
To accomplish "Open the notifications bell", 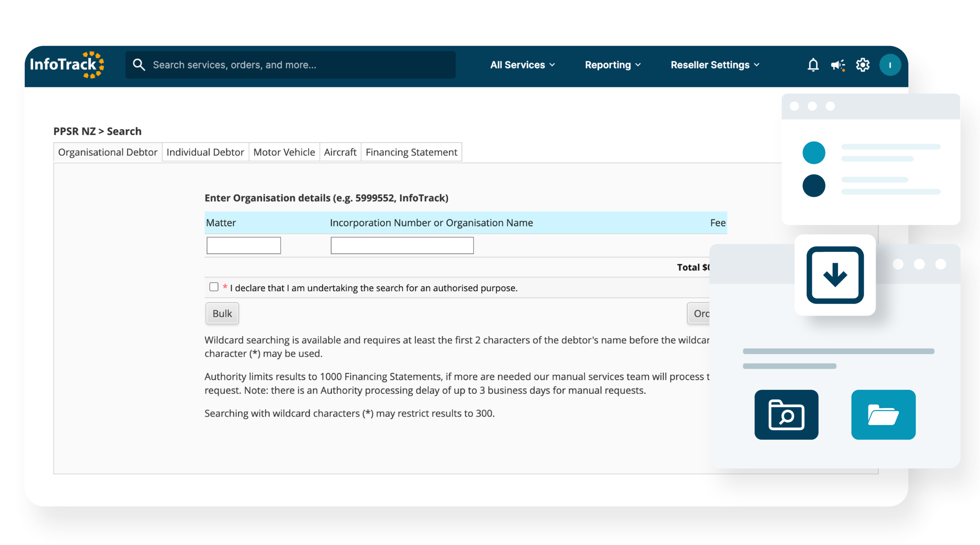I will [x=813, y=65].
